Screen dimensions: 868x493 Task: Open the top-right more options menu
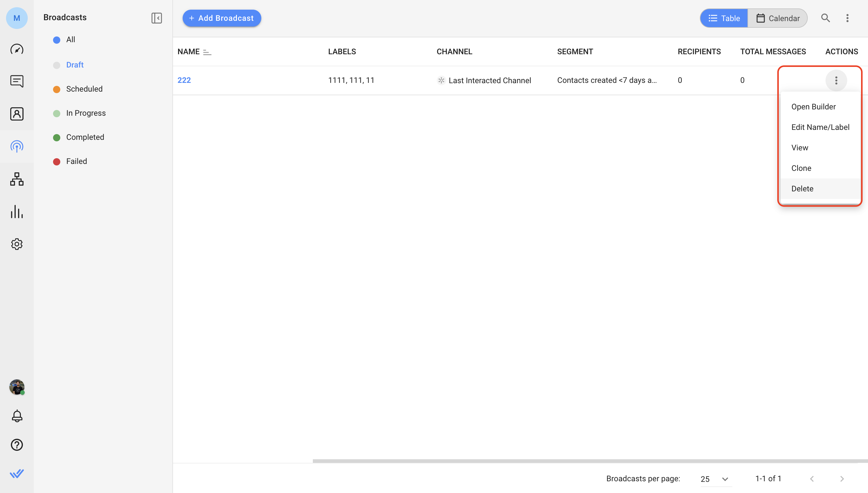pos(847,18)
